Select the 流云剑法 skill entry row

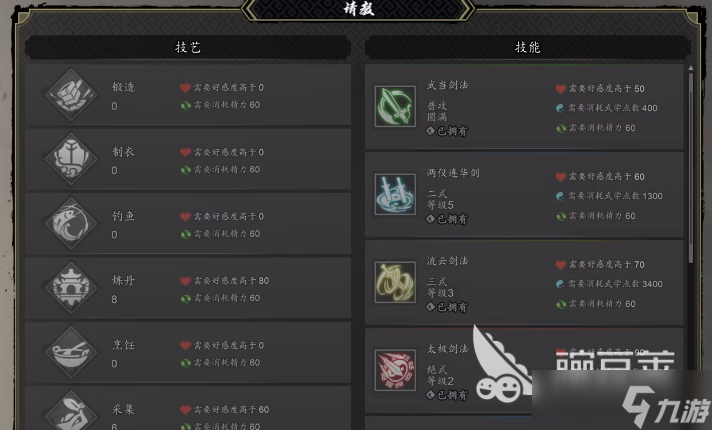click(x=524, y=282)
